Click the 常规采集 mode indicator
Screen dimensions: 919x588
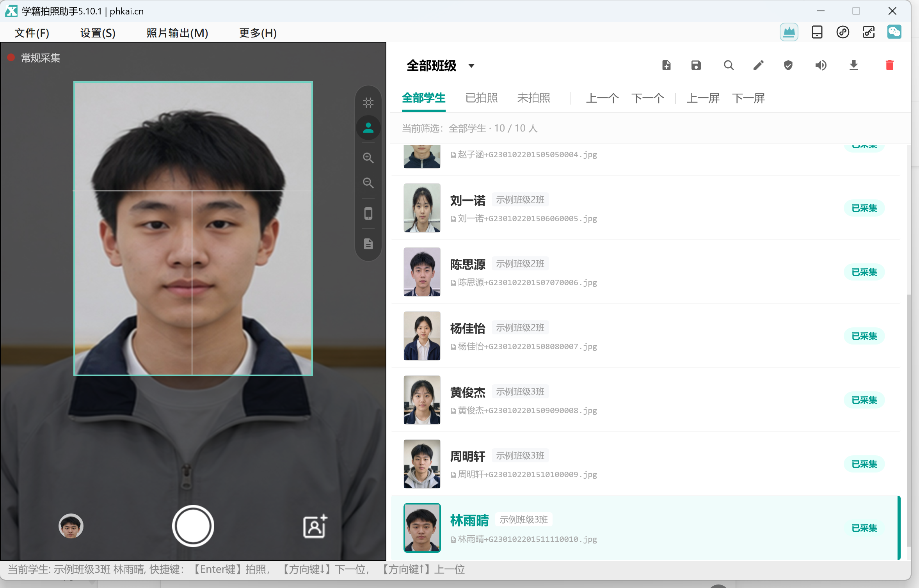coord(34,58)
